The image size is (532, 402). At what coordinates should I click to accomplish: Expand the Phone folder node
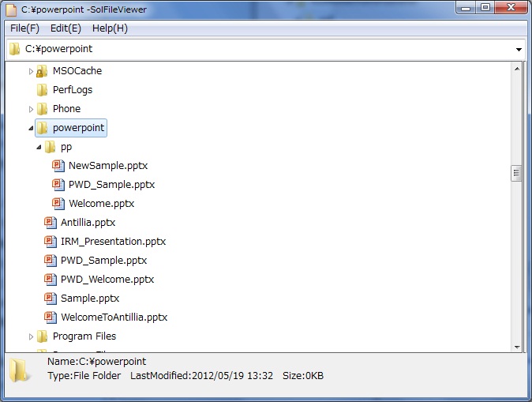[31, 109]
